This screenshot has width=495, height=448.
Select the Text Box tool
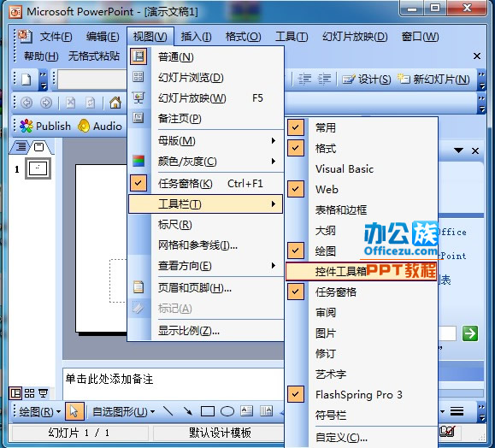pos(246,410)
